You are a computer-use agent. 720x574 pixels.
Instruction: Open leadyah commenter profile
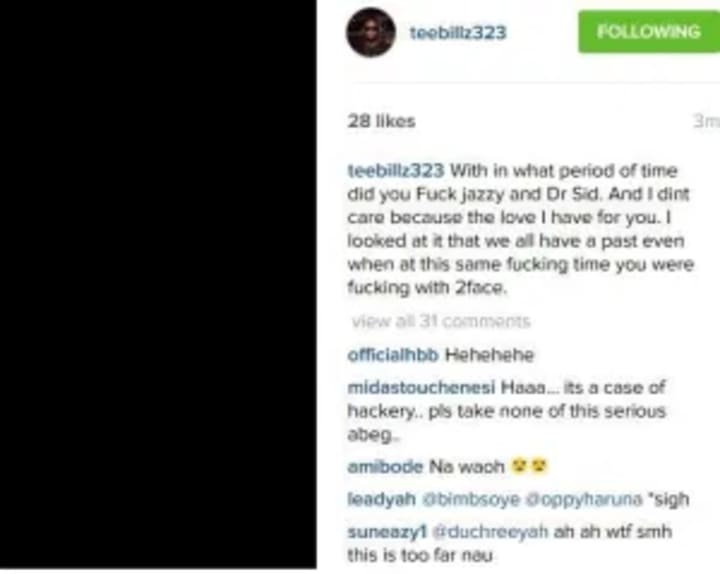[x=382, y=499]
